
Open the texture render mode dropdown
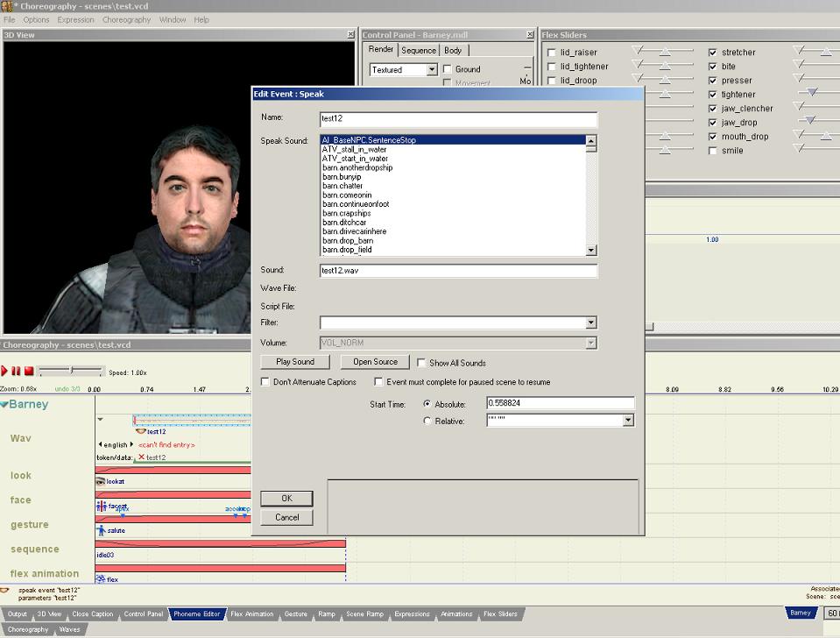click(432, 70)
